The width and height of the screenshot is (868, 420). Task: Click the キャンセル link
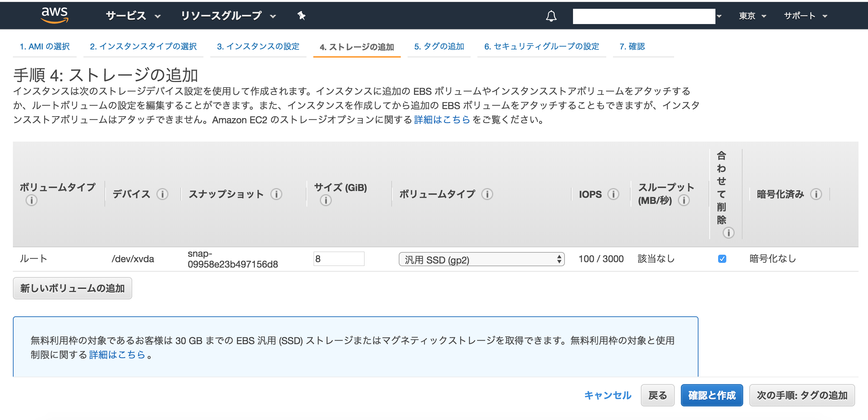[x=608, y=395]
